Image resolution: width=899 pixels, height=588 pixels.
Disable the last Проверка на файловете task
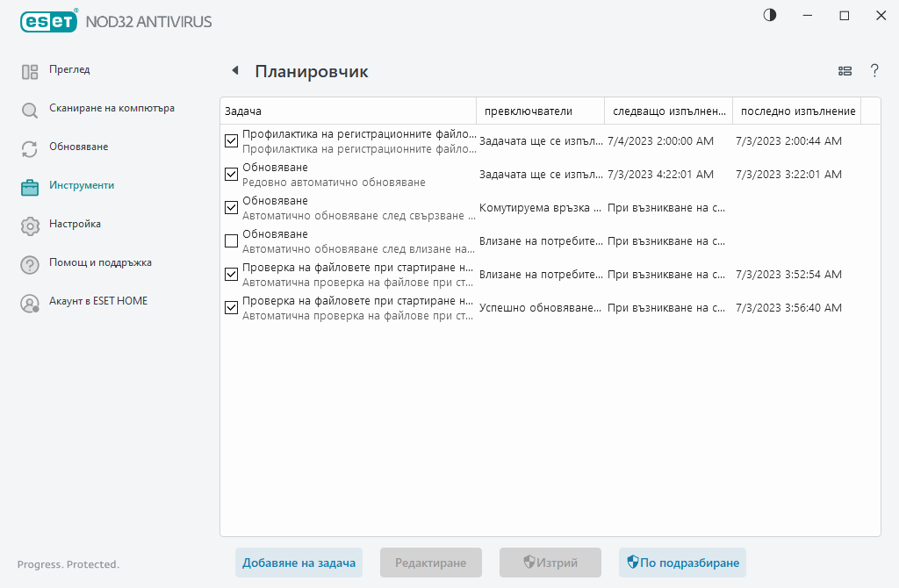[x=232, y=308]
